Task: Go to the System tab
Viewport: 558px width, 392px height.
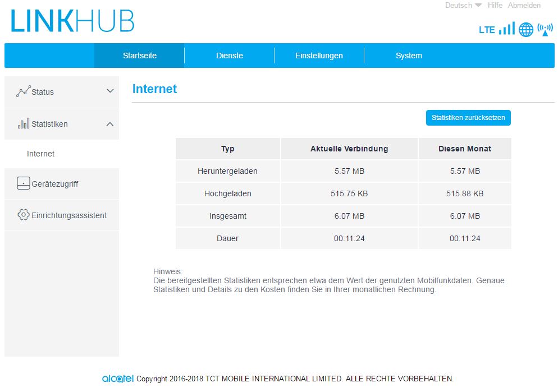Action: point(409,56)
